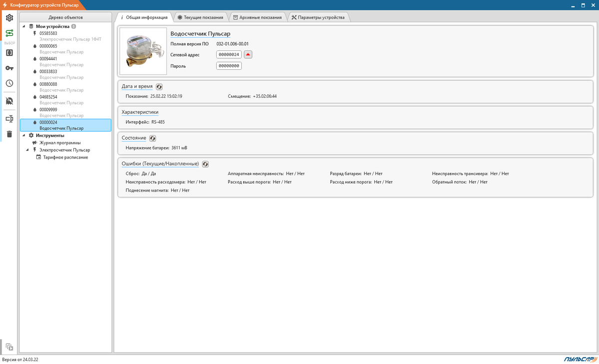Refresh the Ошибки section
The height and width of the screenshot is (364, 599).
[x=205, y=164]
